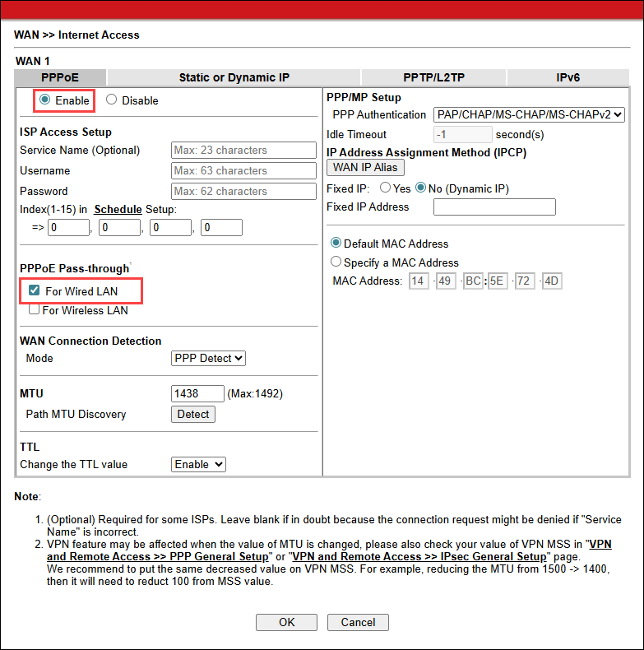Screen dimensions: 644x650
Task: Open the PPTP/L2TP tab
Action: (x=433, y=77)
